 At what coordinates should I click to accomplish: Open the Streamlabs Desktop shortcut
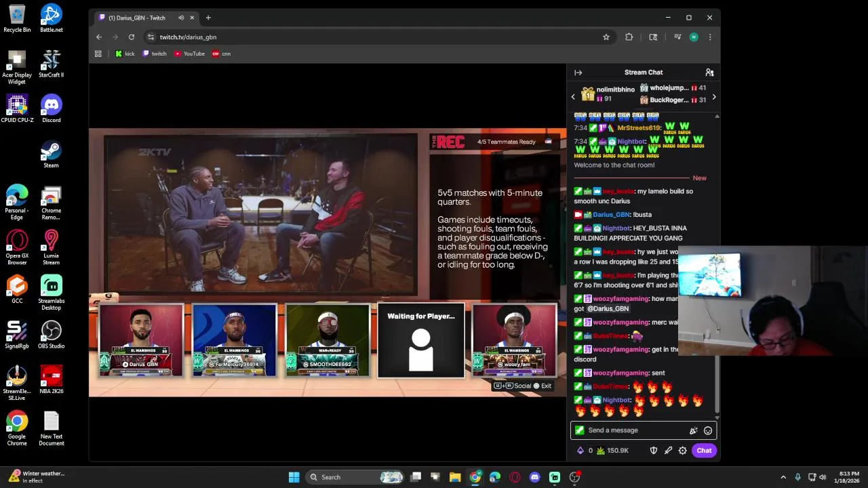pos(51,293)
